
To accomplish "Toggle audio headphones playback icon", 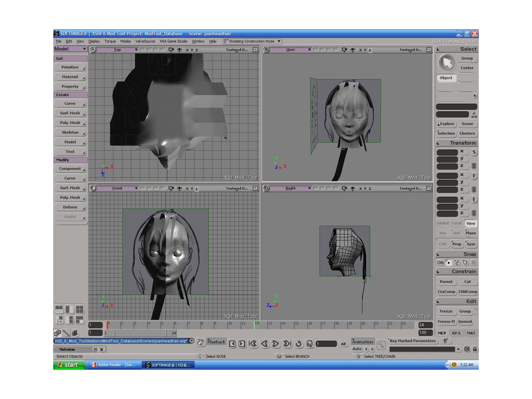I will click(310, 344).
